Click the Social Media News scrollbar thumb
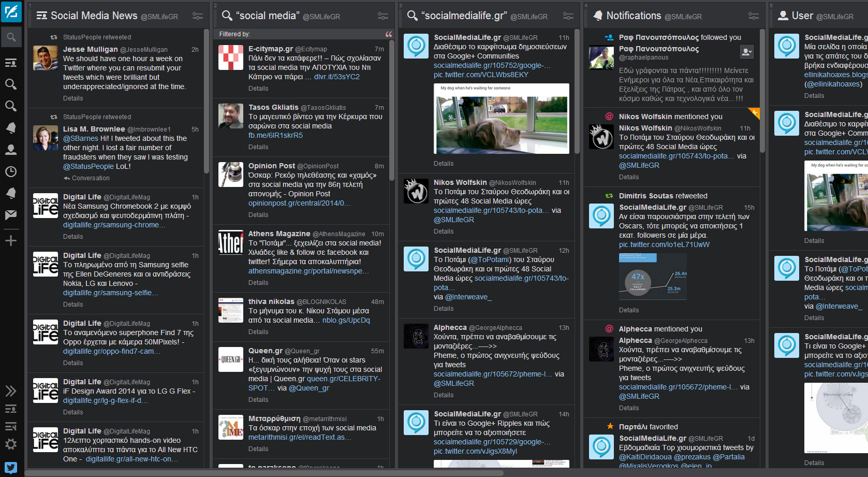868x477 pixels. (207, 100)
